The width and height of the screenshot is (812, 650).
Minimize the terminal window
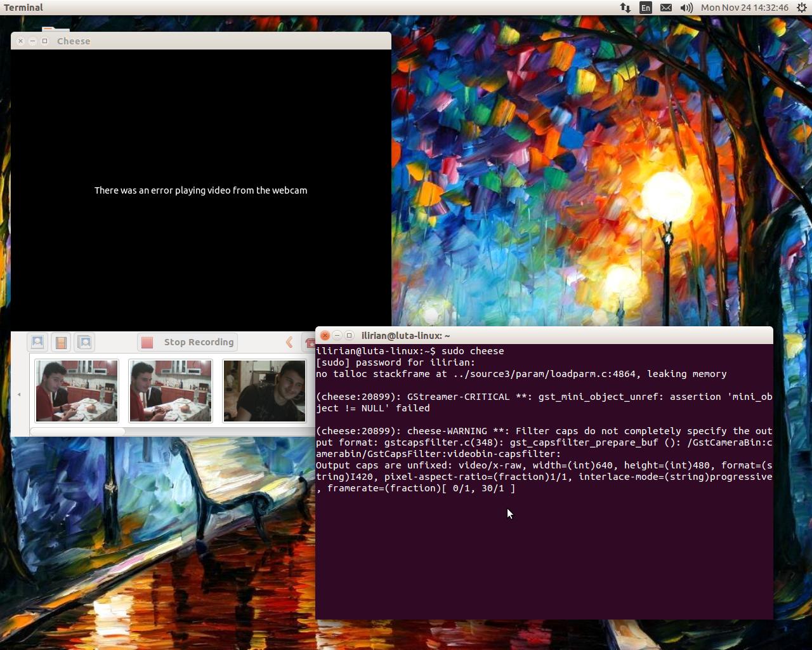pos(337,335)
